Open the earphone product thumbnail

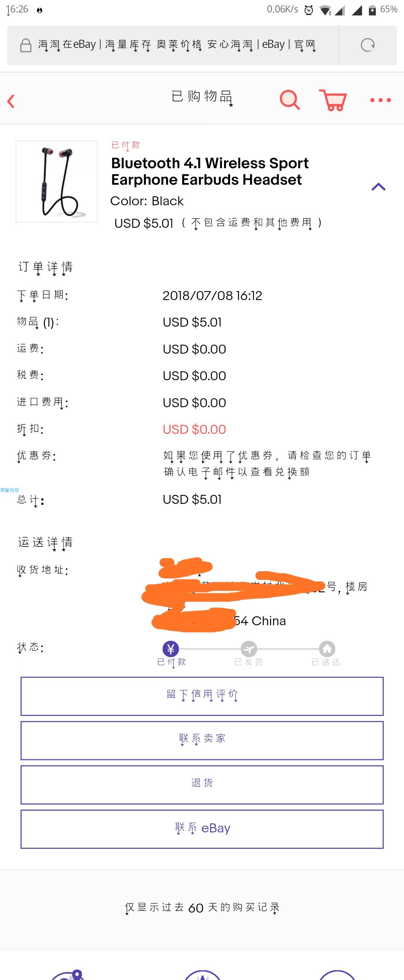[x=56, y=181]
